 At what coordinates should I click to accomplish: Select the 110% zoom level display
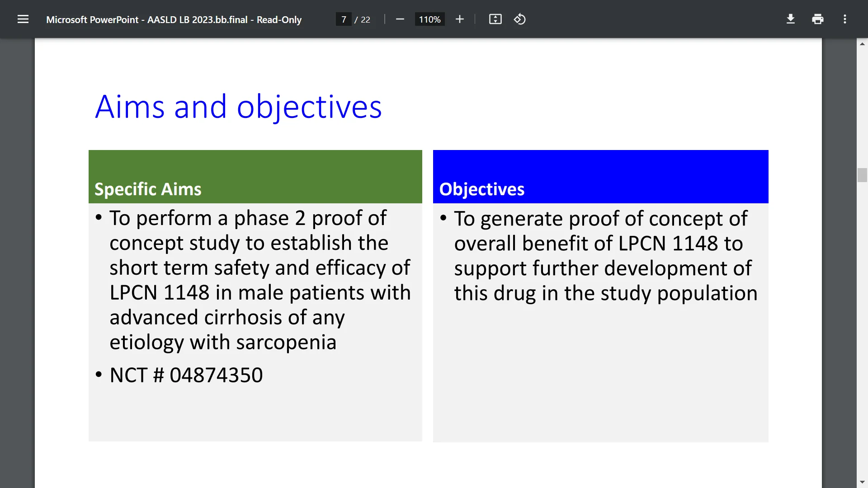[429, 19]
